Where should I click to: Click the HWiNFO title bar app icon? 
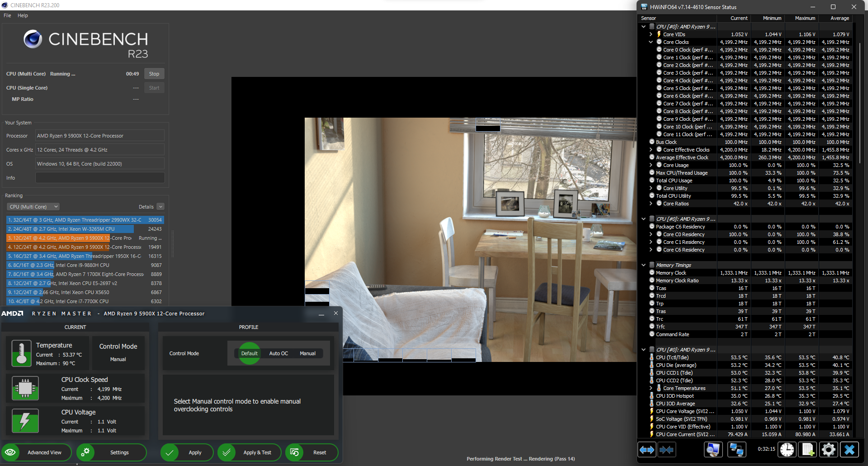(644, 7)
